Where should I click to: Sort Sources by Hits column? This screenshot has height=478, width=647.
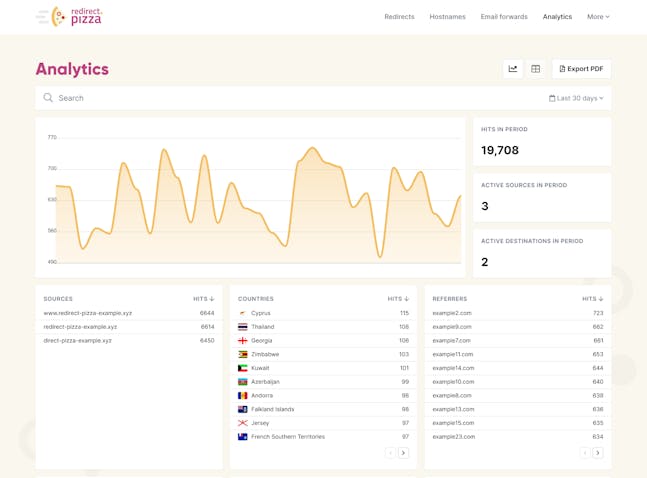click(204, 299)
